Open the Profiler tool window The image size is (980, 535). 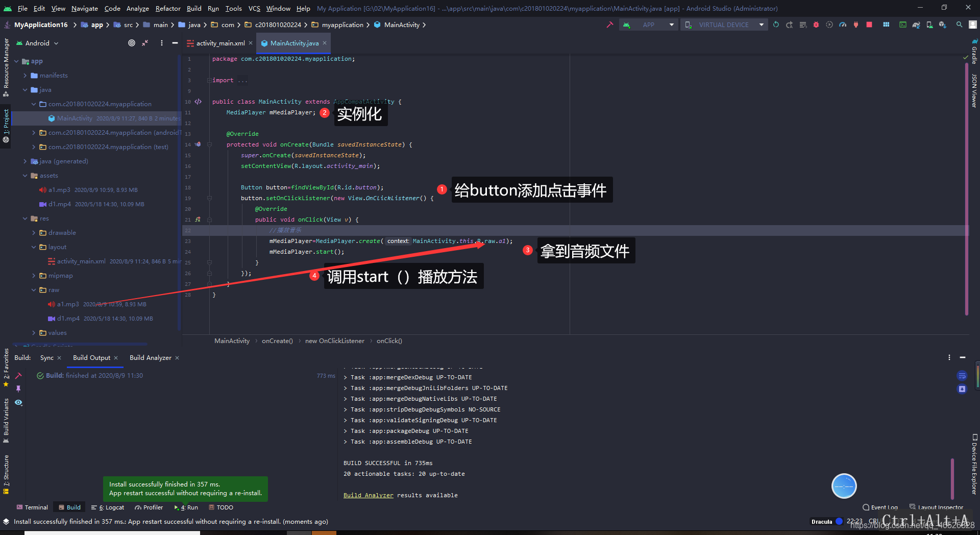pos(149,507)
